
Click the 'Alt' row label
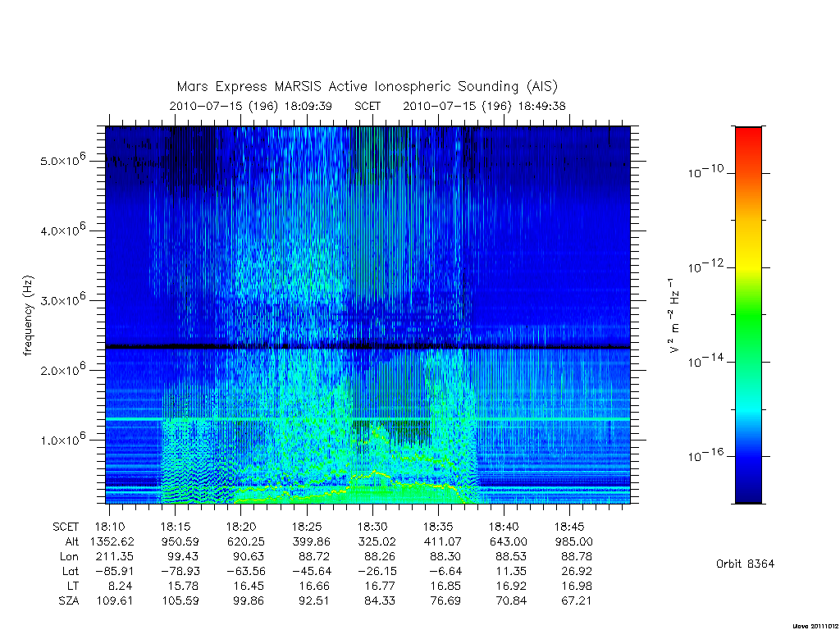72,541
